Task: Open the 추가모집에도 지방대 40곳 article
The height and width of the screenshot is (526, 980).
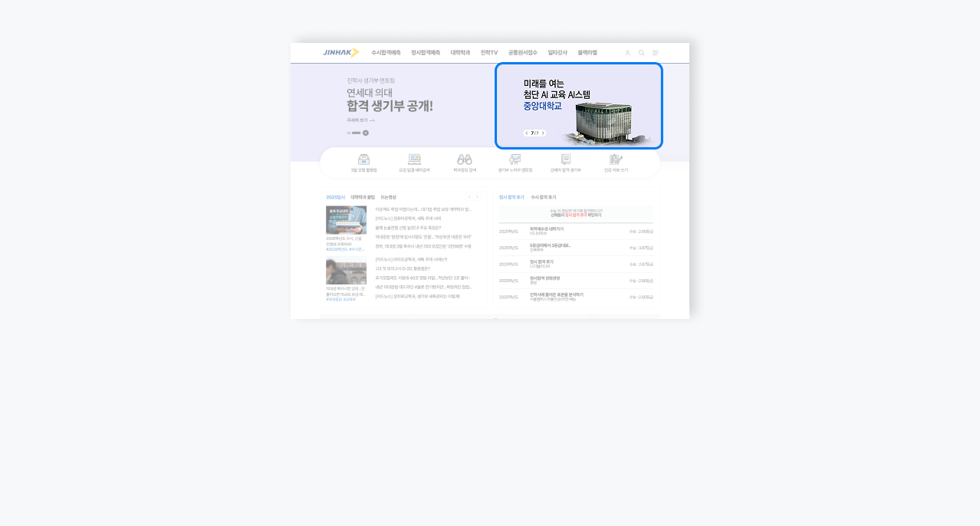Action: tap(423, 278)
